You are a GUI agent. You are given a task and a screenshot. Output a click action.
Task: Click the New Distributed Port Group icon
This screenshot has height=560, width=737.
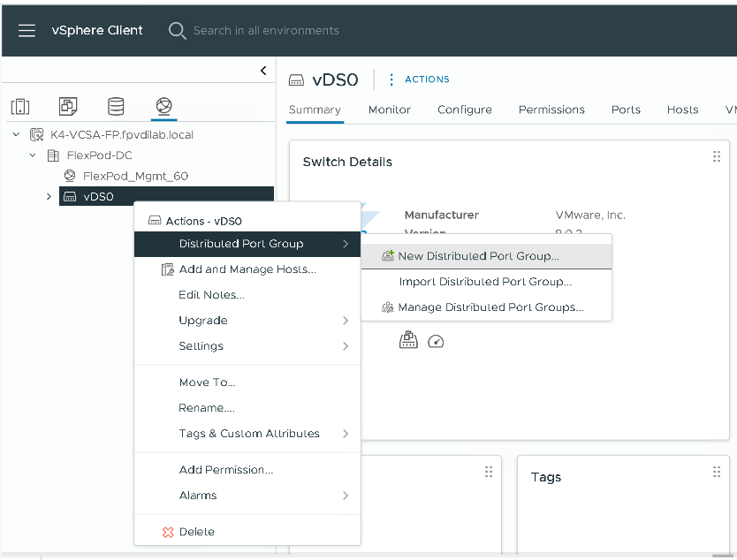tap(388, 255)
